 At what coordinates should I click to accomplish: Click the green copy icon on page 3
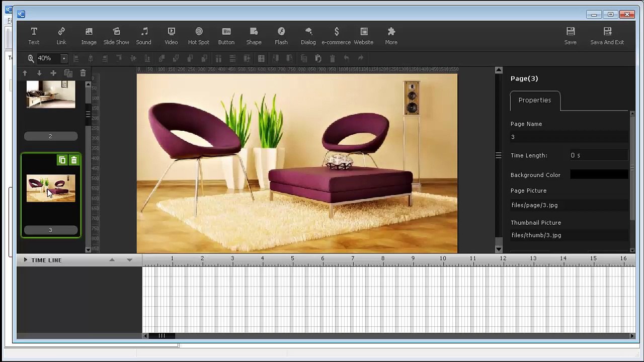click(x=62, y=160)
